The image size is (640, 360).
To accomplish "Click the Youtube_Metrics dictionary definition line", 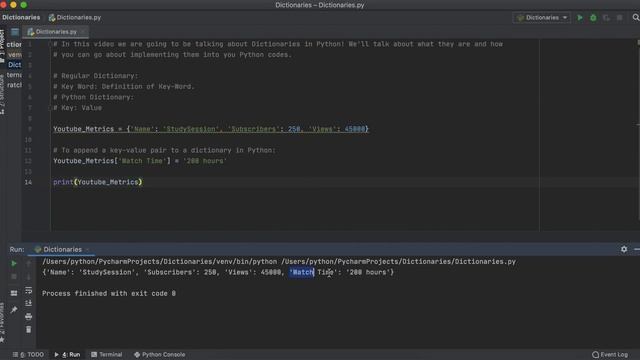I will 211,129.
